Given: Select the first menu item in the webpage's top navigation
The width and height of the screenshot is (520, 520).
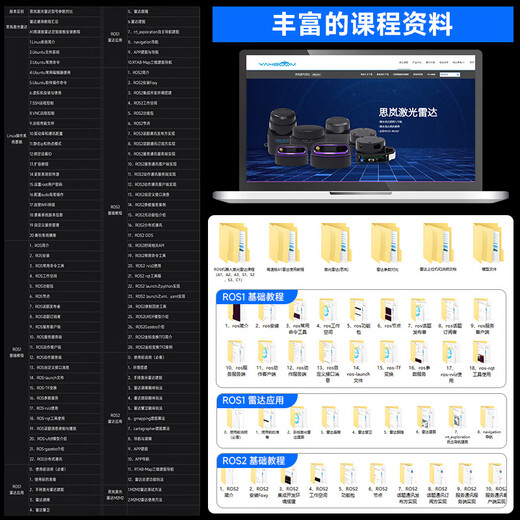Looking at the screenshot, I should click(x=403, y=62).
